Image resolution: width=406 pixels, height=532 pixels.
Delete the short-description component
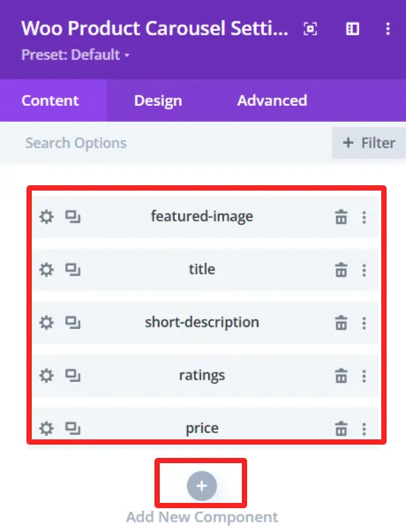342,323
